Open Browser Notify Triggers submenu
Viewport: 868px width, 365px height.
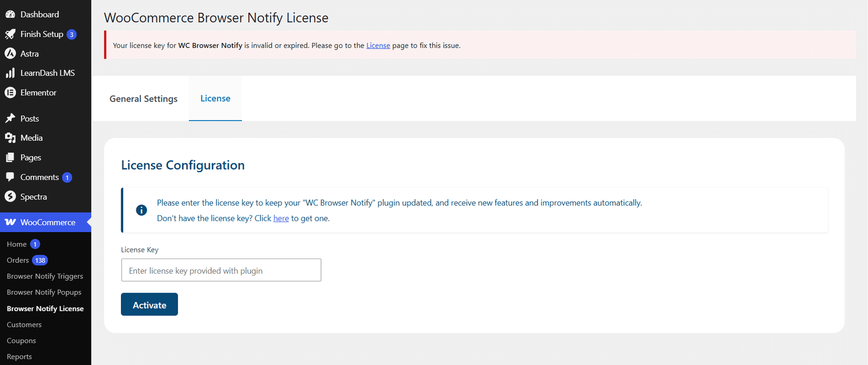tap(45, 276)
